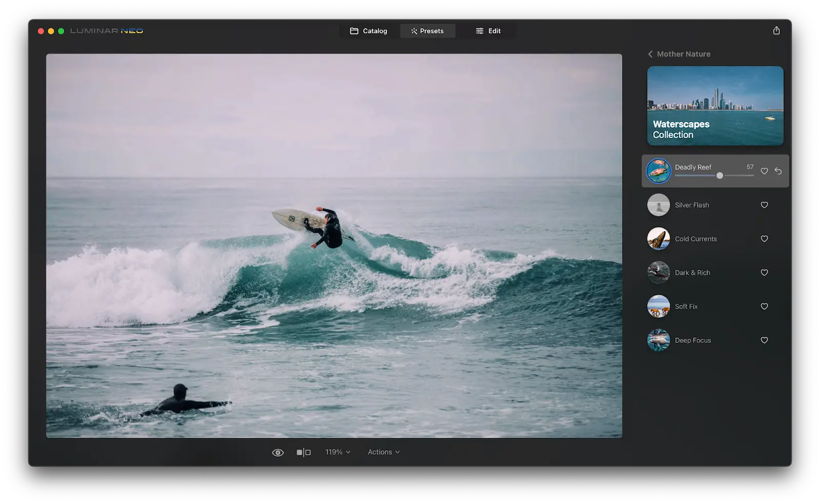This screenshot has height=504, width=820.
Task: Click the Deadly Reef preset thumbnail
Action: pos(659,171)
